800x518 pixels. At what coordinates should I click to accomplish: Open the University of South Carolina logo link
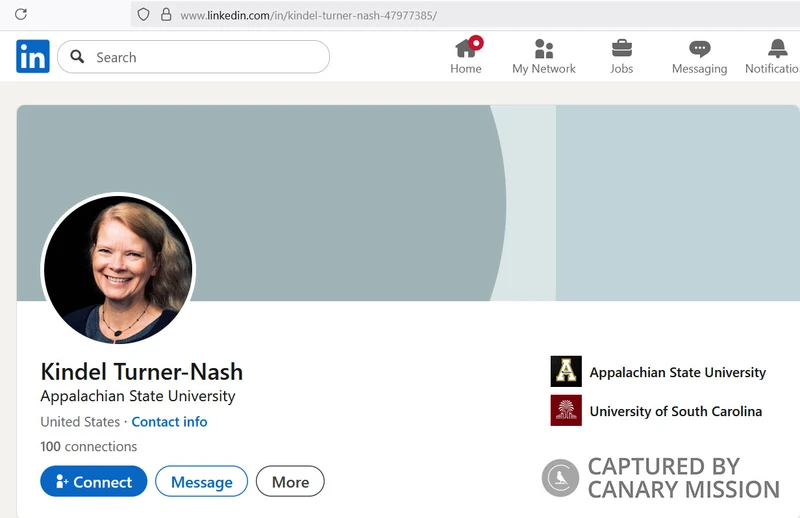[566, 410]
